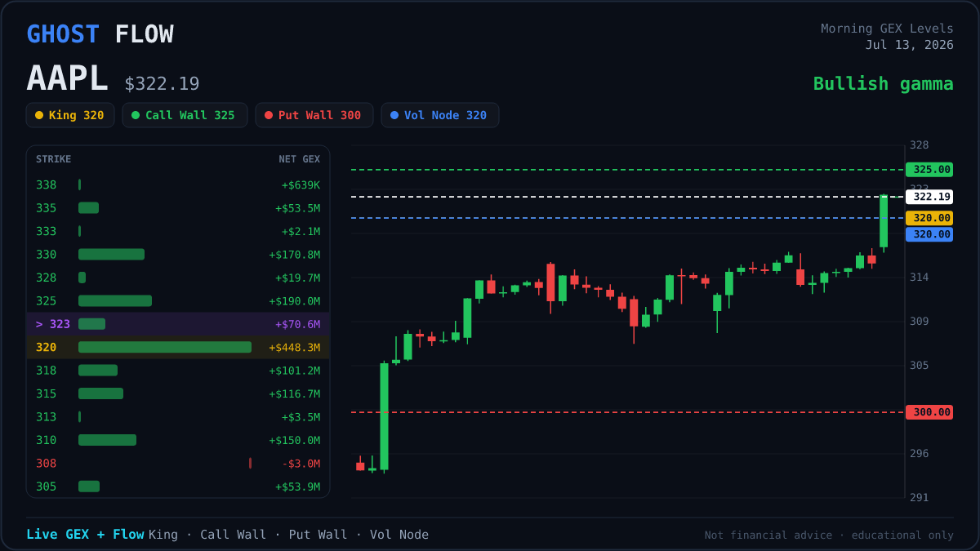Select the 335 strike row
Viewport: 980px width, 551px height.
coord(178,208)
